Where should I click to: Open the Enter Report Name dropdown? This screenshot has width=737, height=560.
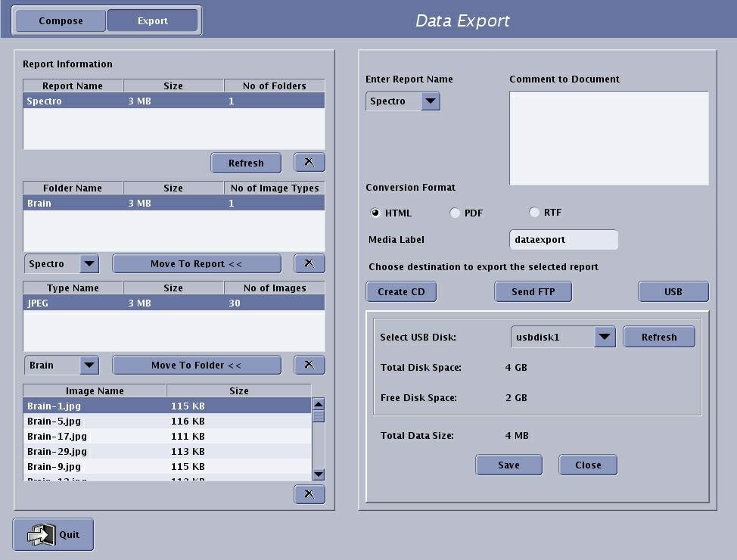click(x=430, y=101)
